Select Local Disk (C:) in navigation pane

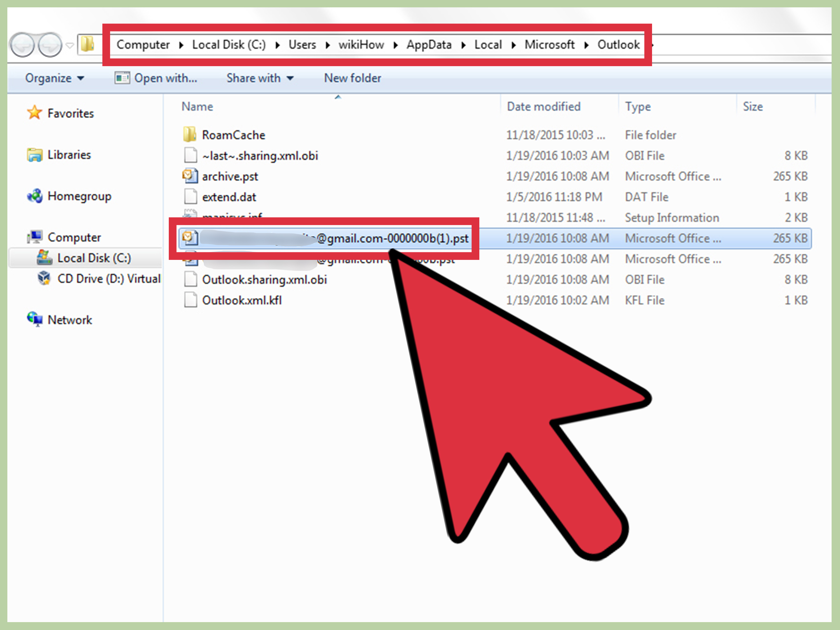click(94, 258)
